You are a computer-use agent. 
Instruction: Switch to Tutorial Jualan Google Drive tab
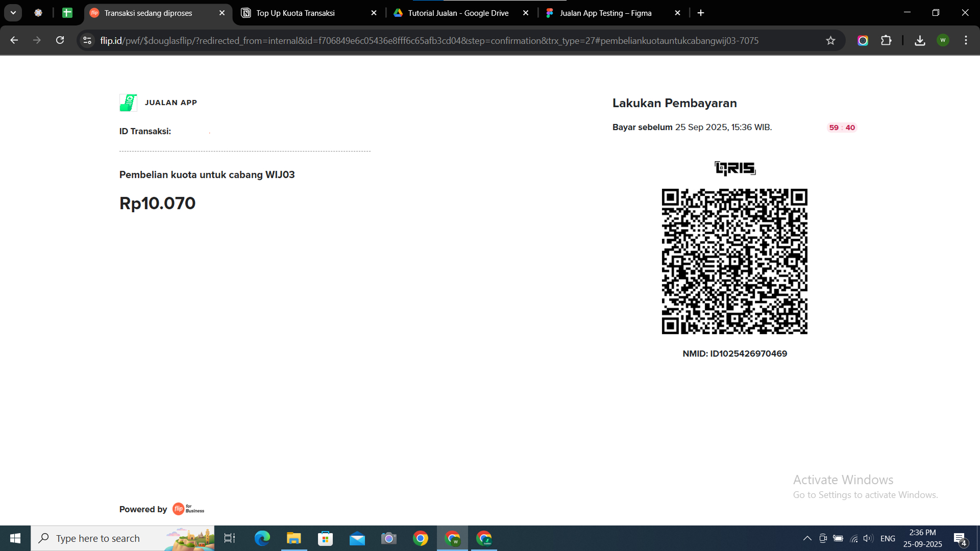pos(458,13)
